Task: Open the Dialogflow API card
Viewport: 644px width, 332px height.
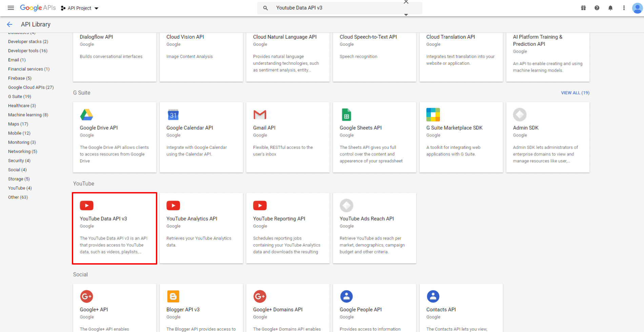Action: tap(115, 57)
